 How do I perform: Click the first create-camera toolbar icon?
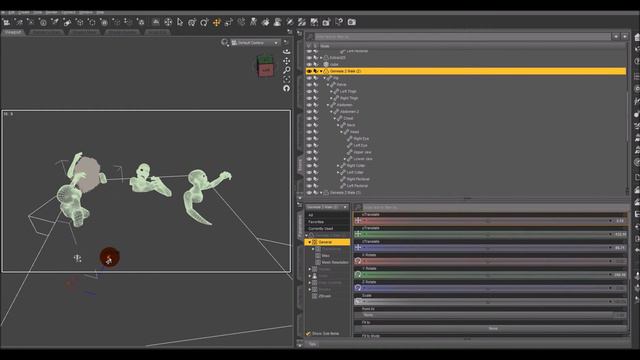[7, 22]
